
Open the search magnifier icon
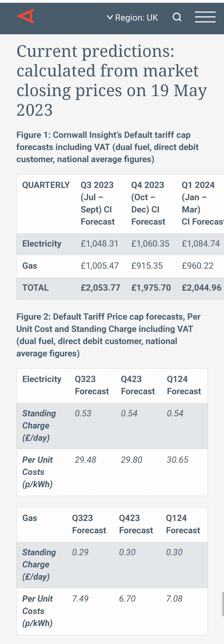(x=177, y=17)
